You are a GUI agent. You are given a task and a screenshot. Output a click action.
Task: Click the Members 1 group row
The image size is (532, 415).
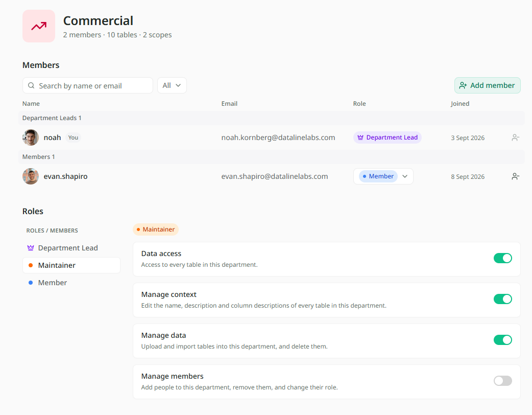point(272,157)
